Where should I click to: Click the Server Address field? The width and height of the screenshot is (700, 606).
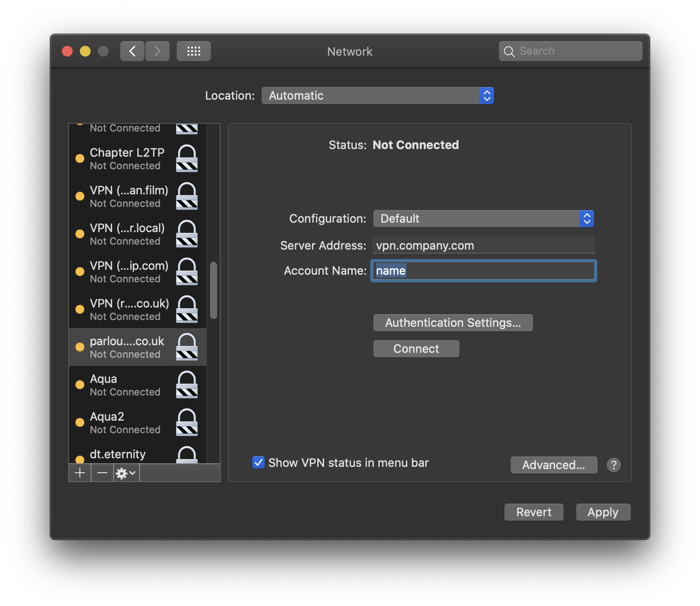coord(484,245)
